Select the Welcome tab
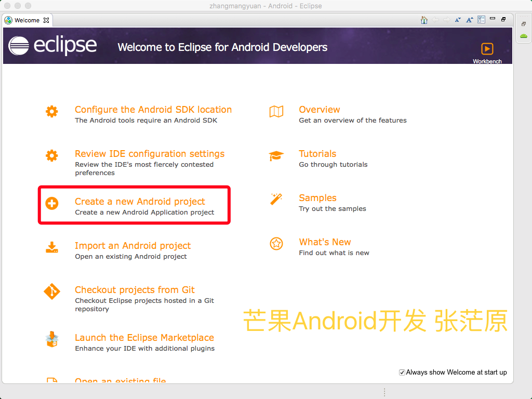Image resolution: width=532 pixels, height=399 pixels. click(x=27, y=20)
